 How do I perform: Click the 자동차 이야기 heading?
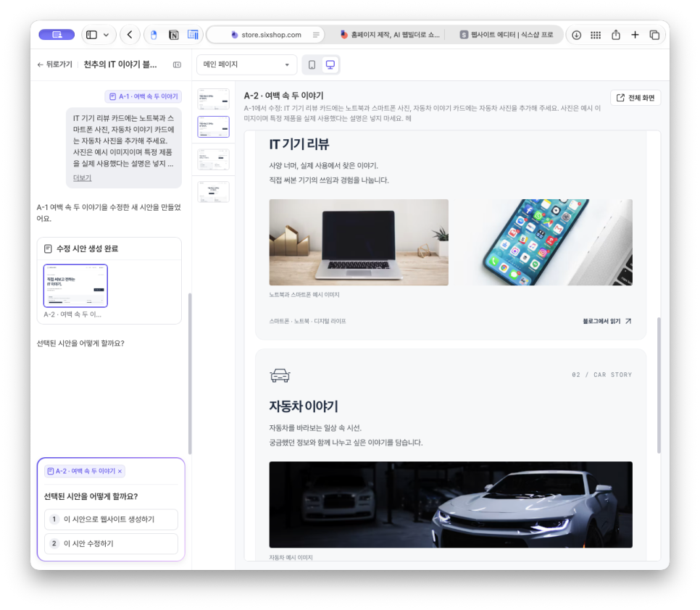pyautogui.click(x=304, y=406)
